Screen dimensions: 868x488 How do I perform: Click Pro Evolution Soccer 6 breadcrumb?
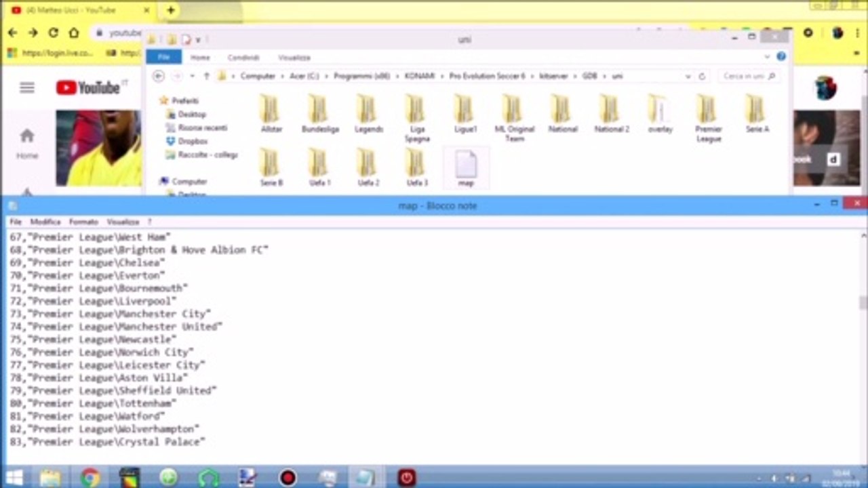tap(487, 77)
